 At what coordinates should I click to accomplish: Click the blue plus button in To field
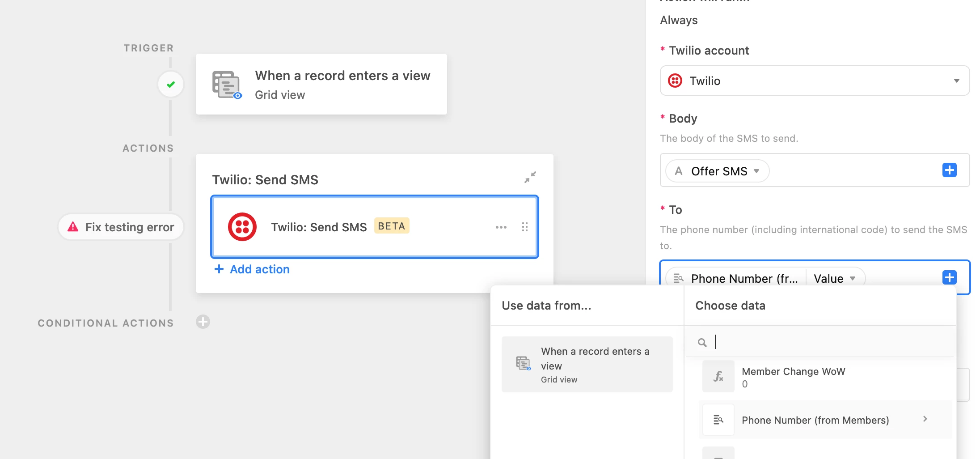pyautogui.click(x=950, y=277)
